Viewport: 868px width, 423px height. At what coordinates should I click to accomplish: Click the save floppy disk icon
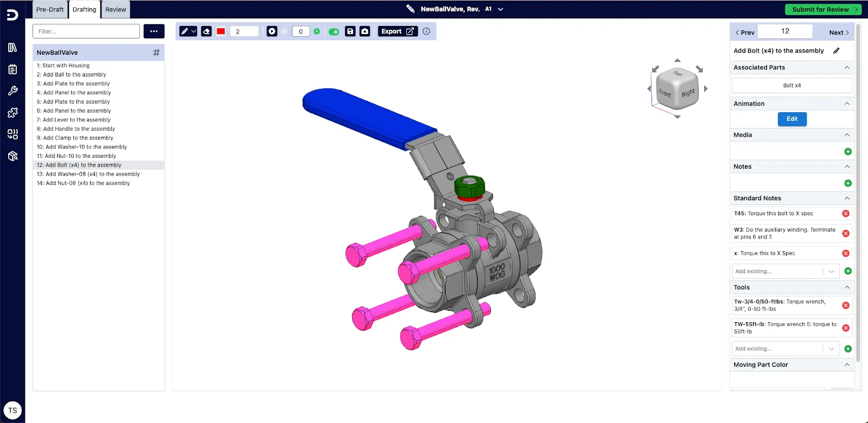[x=350, y=31]
